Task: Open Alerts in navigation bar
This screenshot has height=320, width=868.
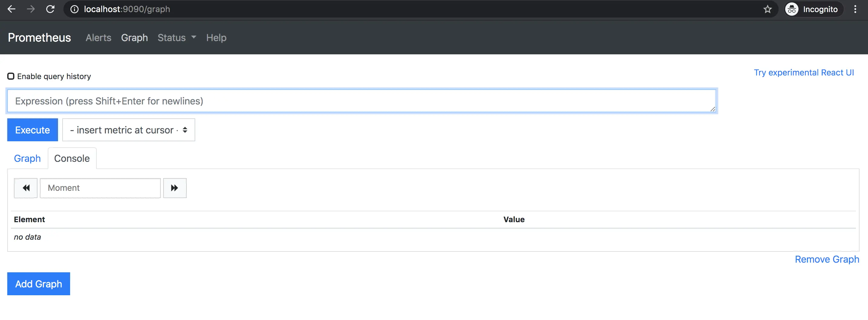Action: 99,38
